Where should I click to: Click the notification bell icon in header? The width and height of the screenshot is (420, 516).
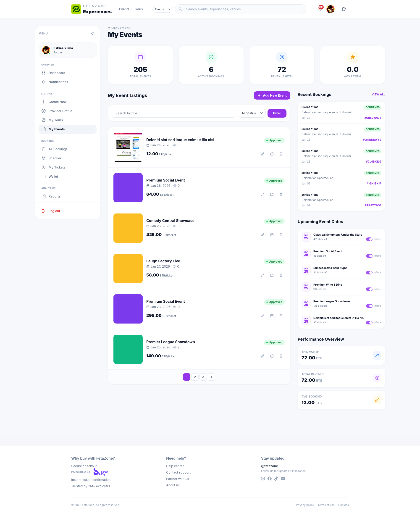pos(320,9)
